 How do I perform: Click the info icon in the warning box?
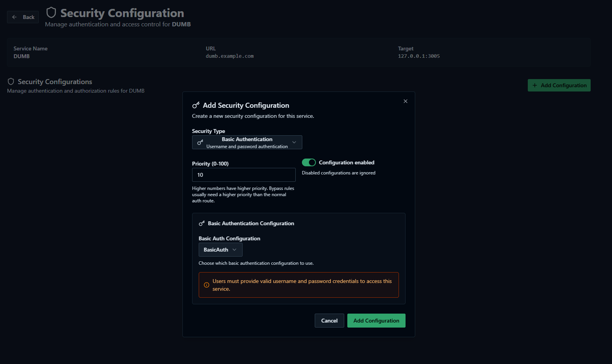pos(206,285)
